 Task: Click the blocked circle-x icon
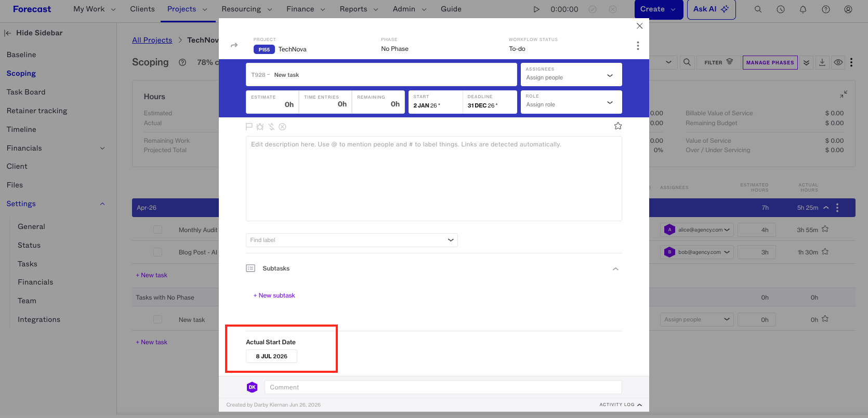click(282, 127)
